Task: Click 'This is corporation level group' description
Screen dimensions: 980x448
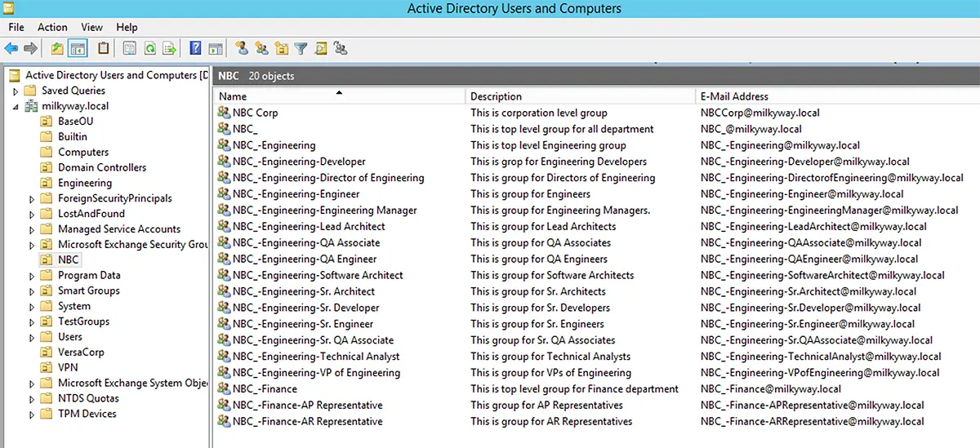Action: tap(539, 113)
